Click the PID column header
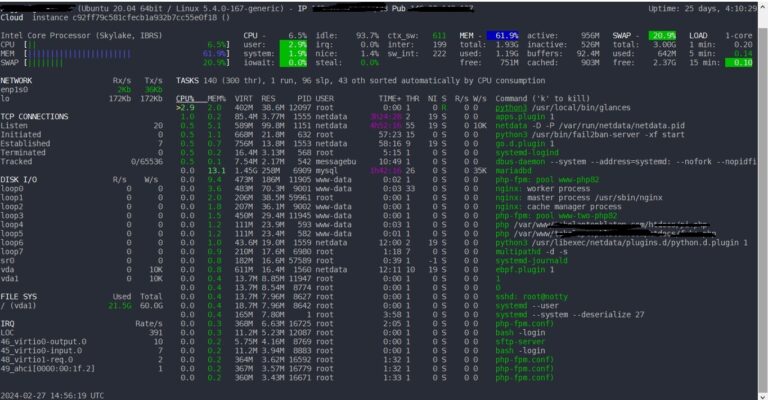The image size is (768, 400). (304, 98)
